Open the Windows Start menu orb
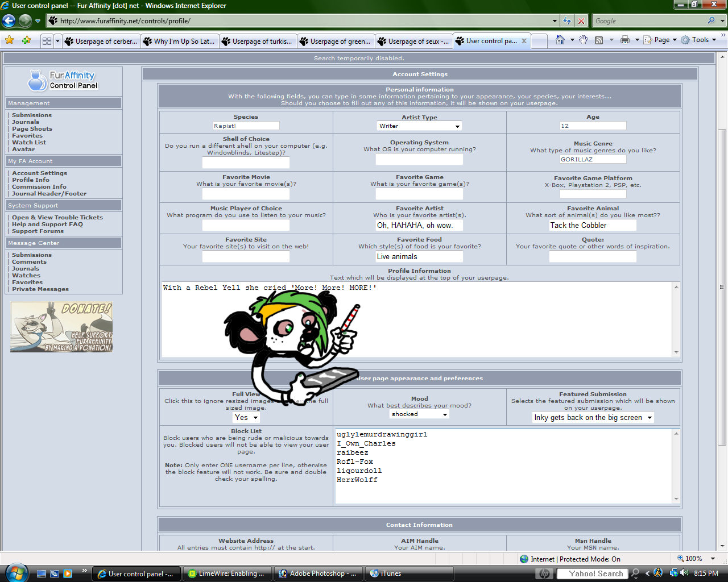This screenshot has height=582, width=728. tap(15, 572)
